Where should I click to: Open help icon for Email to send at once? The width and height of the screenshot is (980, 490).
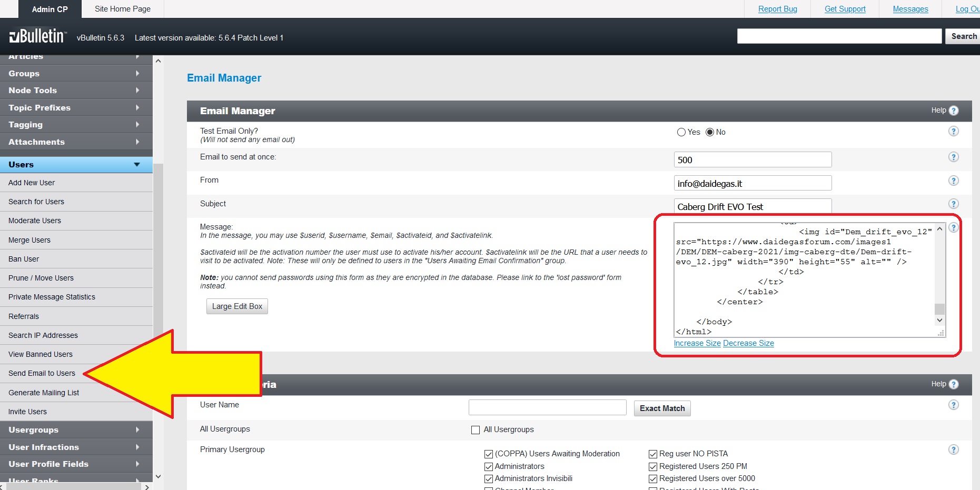tap(953, 157)
